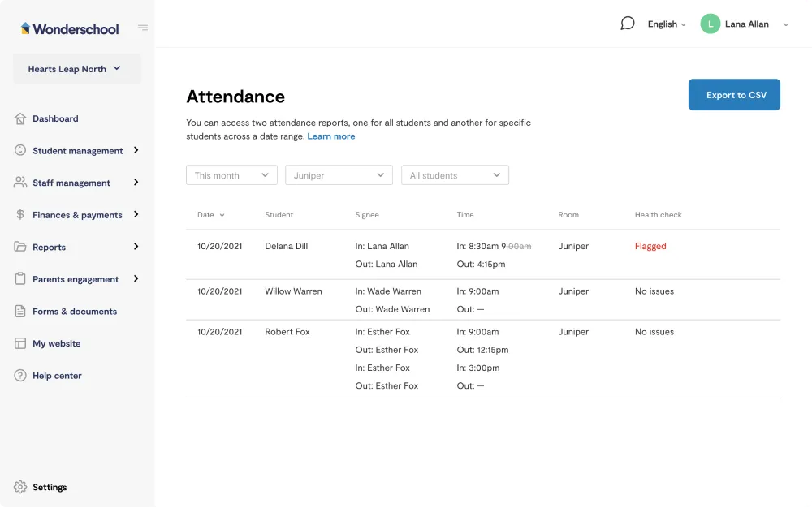This screenshot has width=812, height=508.
Task: Click Lana Allan's profile avatar
Action: [710, 24]
